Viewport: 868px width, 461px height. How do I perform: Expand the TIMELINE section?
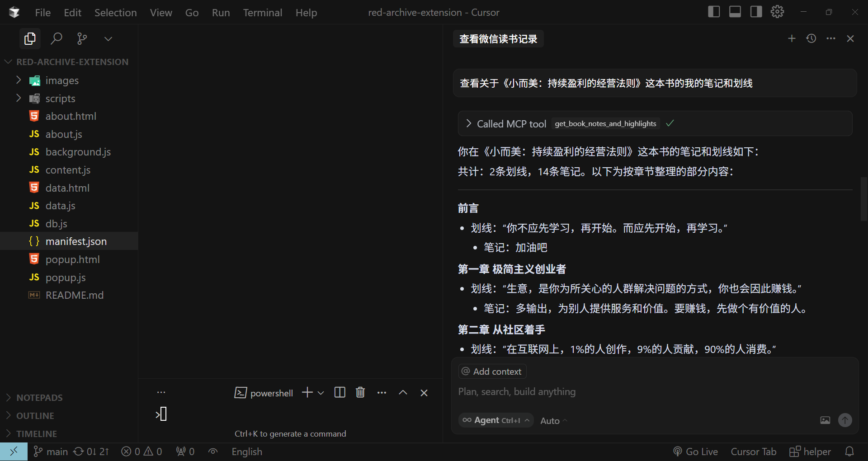[x=69, y=434]
